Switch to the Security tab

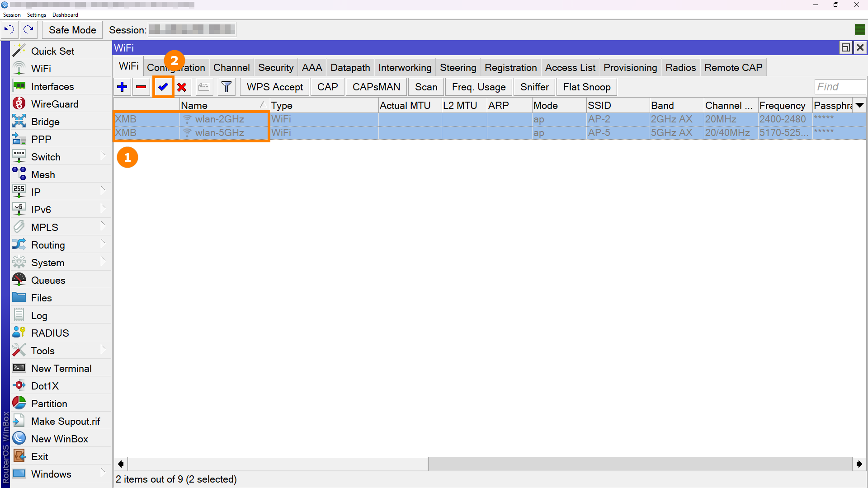[276, 67]
